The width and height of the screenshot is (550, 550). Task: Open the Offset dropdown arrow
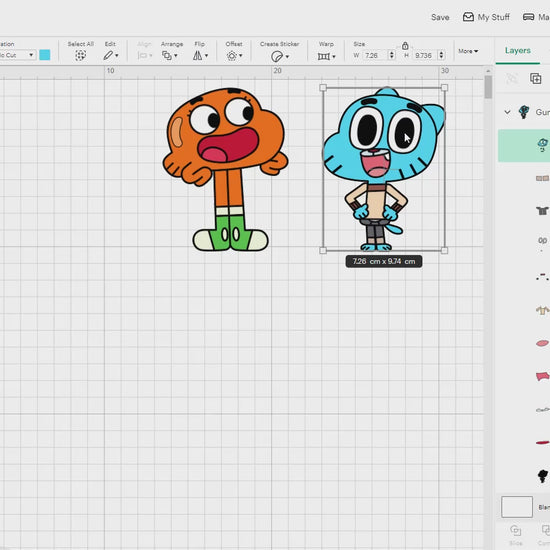click(x=241, y=55)
